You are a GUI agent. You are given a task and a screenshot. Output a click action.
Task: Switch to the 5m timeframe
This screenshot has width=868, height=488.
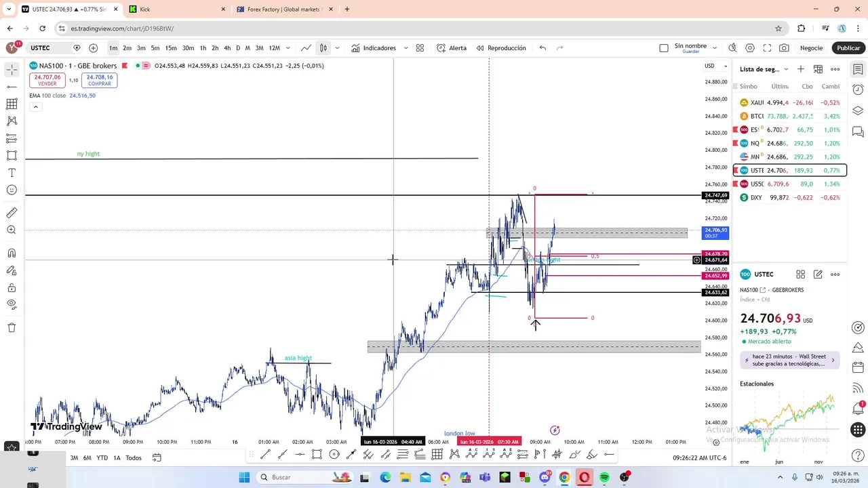[155, 48]
